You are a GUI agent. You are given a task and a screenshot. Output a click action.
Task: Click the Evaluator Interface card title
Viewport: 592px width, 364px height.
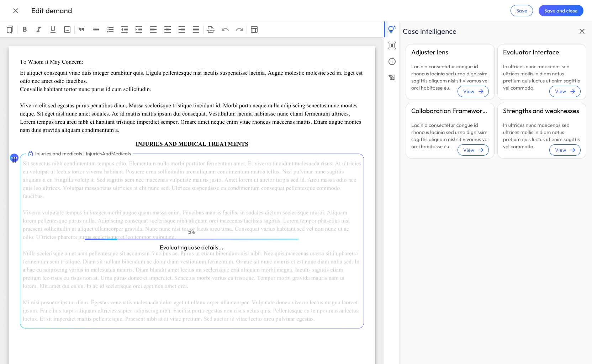pyautogui.click(x=531, y=52)
